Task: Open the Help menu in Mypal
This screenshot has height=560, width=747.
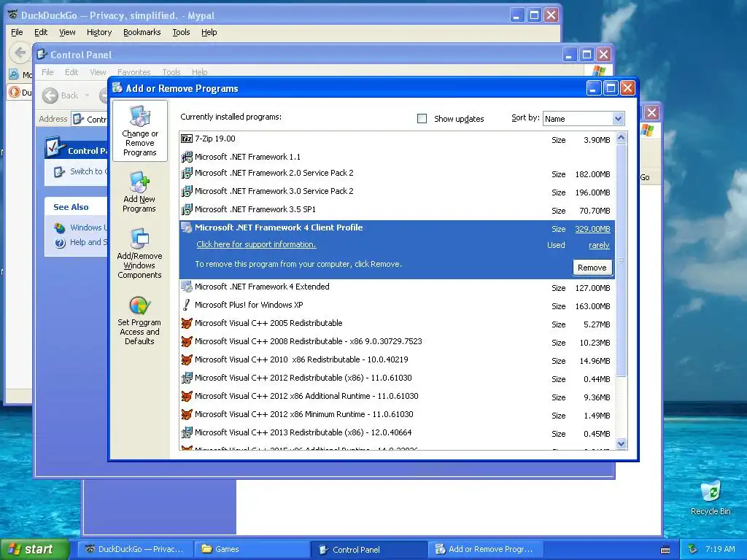Action: pyautogui.click(x=209, y=32)
